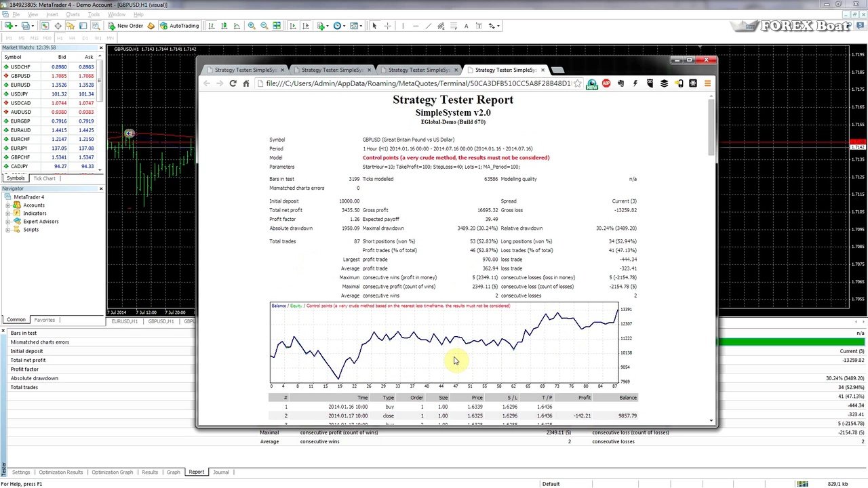Toggle chart auto scroll icon
Screen dimensions: 868x488
click(293, 26)
